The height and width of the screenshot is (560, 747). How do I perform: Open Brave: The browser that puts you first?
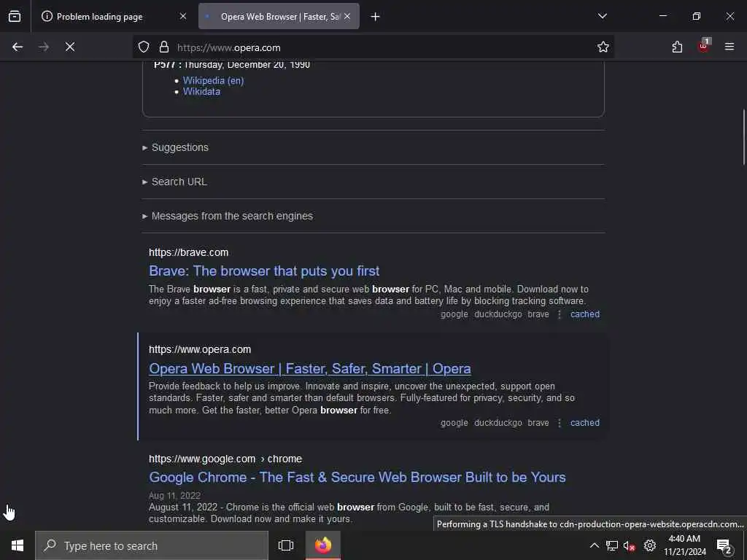point(264,271)
